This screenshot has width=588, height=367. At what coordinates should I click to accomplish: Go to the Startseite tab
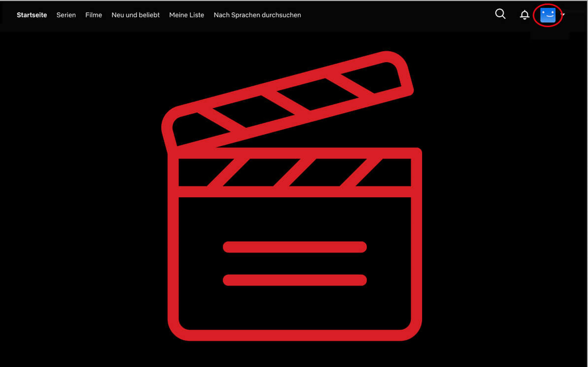coord(32,15)
